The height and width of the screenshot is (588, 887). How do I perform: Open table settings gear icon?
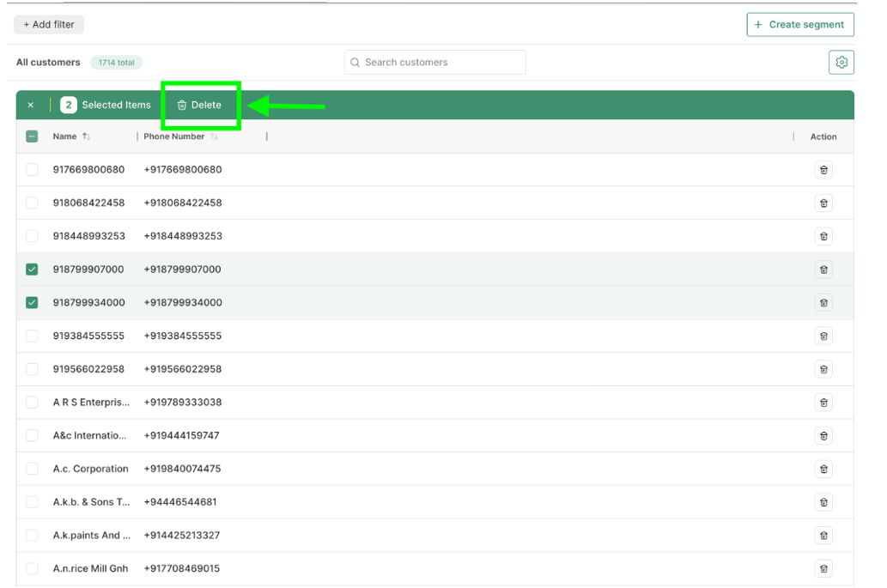pos(841,63)
